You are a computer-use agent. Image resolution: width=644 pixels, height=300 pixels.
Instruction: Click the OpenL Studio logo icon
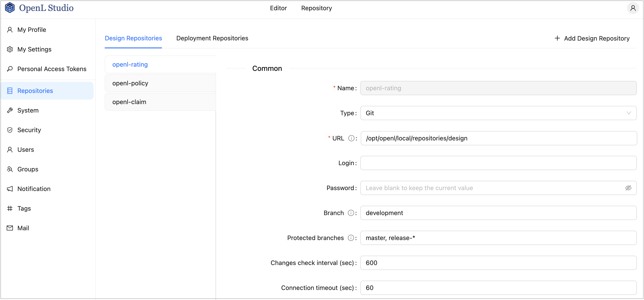pyautogui.click(x=10, y=8)
